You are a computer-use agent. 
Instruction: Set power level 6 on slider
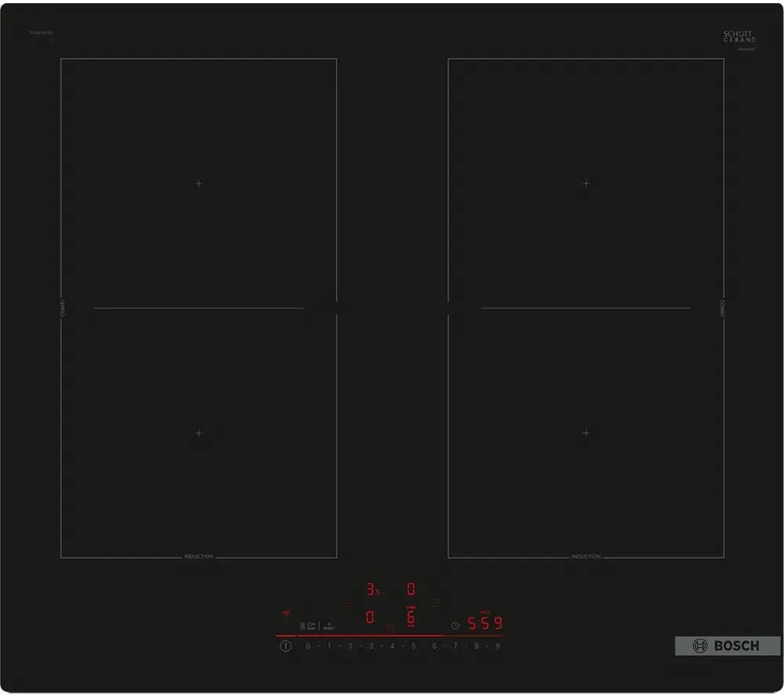[434, 646]
